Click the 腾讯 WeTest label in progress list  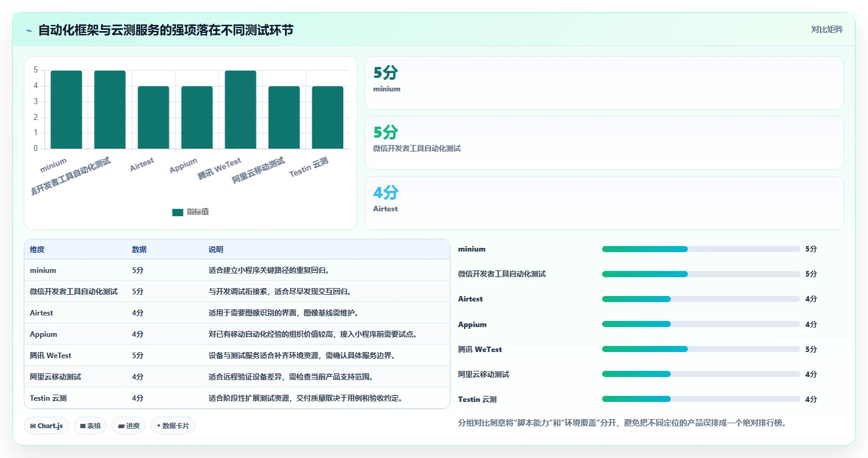click(480, 350)
